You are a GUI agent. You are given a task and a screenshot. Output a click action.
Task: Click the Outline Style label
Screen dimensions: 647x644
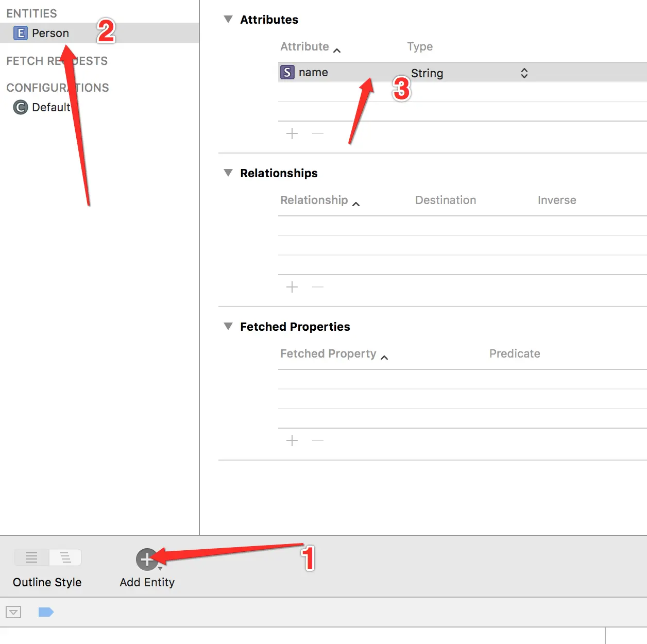pyautogui.click(x=47, y=582)
